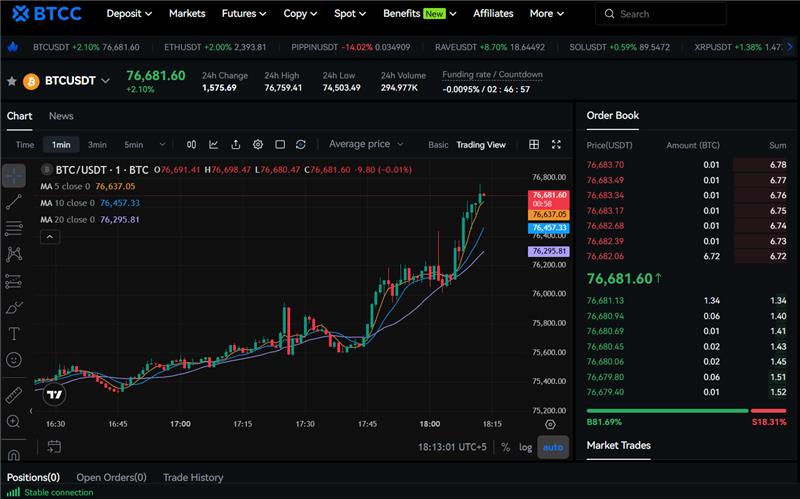Click the Search input field
This screenshot has height=499, width=800.
(x=661, y=14)
